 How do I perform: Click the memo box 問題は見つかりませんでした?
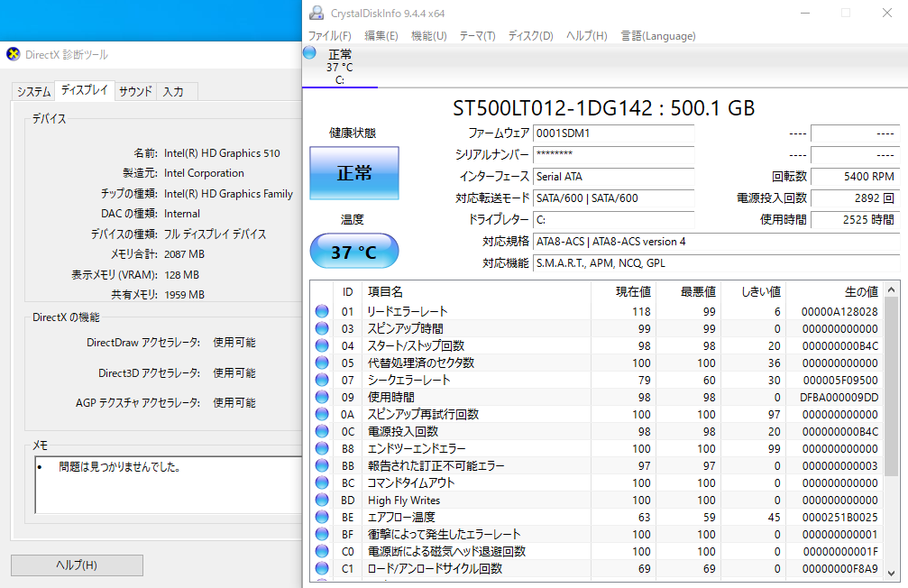(x=169, y=485)
